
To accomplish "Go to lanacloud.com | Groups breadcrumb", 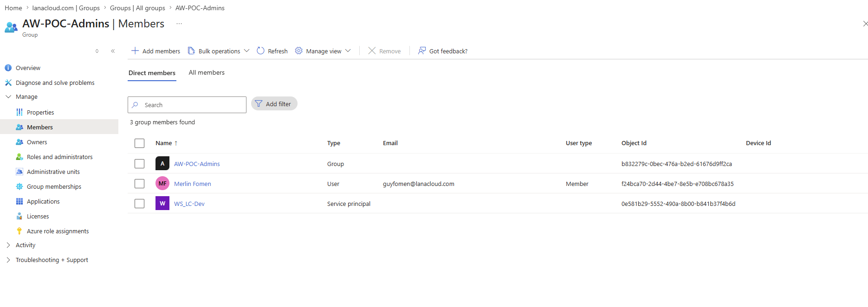I will tap(66, 8).
